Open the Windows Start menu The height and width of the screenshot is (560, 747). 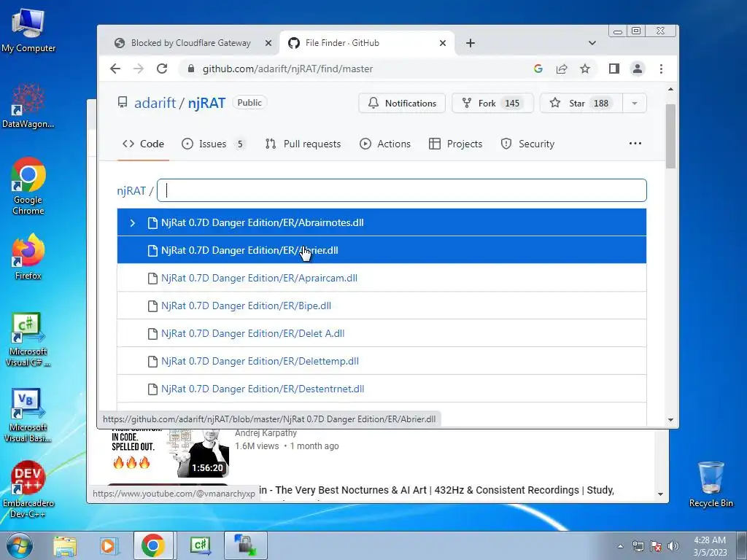20,546
